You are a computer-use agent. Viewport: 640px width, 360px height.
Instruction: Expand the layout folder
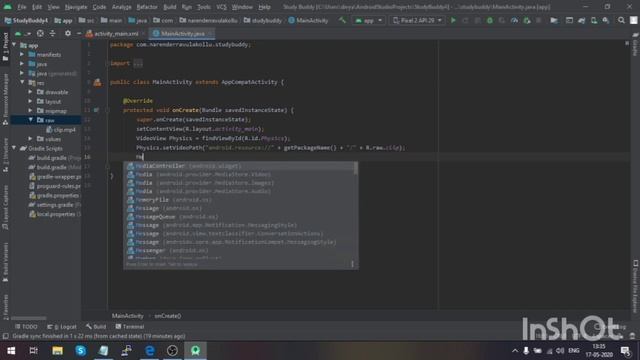(31, 101)
